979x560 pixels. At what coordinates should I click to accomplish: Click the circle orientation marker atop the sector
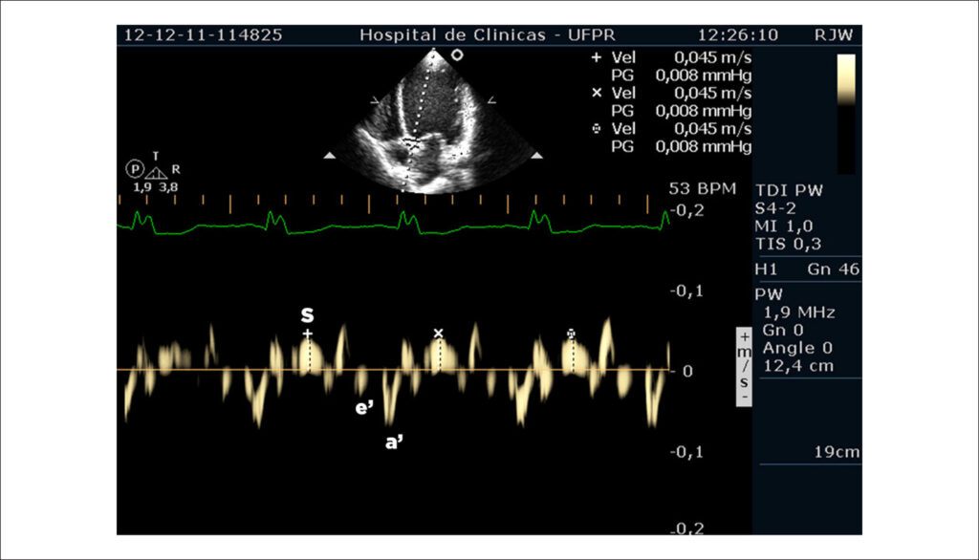click(457, 54)
